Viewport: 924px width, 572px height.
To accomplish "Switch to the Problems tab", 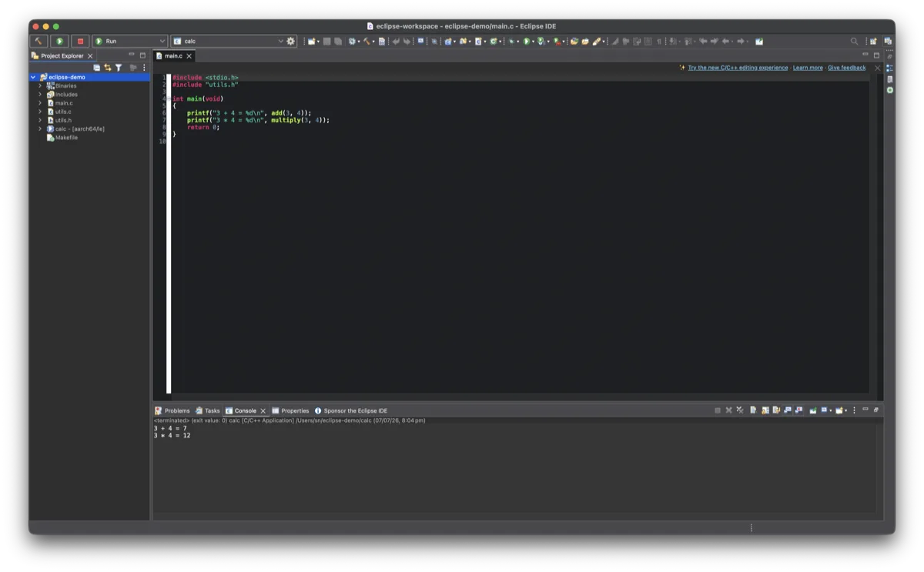I will click(x=172, y=410).
